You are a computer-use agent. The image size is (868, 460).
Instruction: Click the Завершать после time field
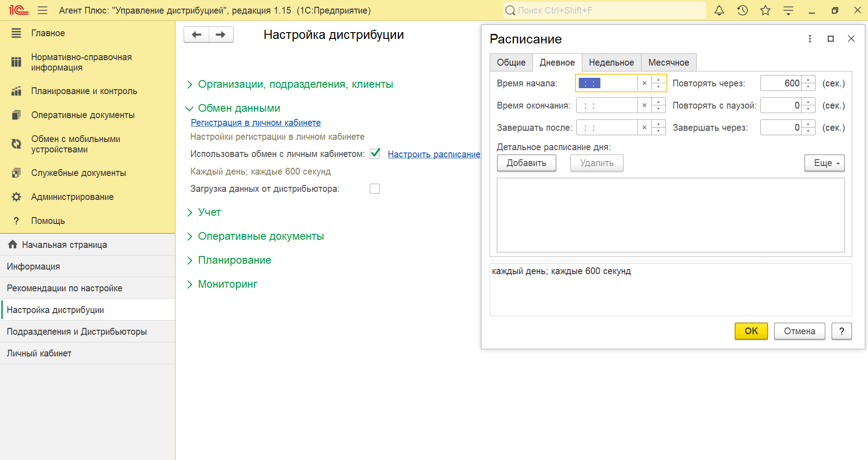607,128
